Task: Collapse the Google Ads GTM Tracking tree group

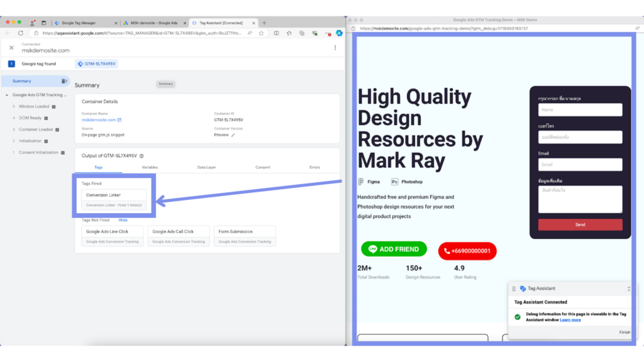Action: tap(7, 96)
